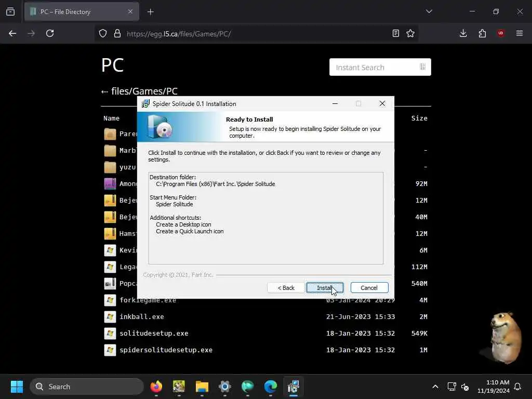Download spidersolitudesetup.exe from the listing
The width and height of the screenshot is (532, 399).
click(166, 350)
